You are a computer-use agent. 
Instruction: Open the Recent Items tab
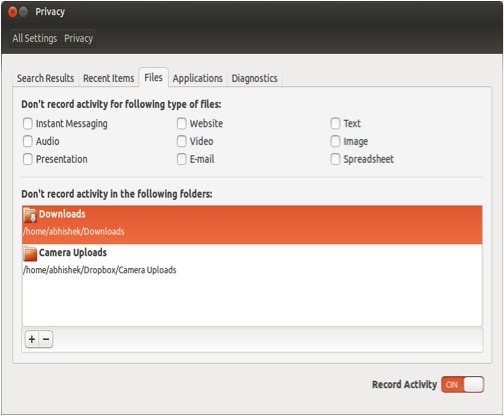tap(109, 78)
